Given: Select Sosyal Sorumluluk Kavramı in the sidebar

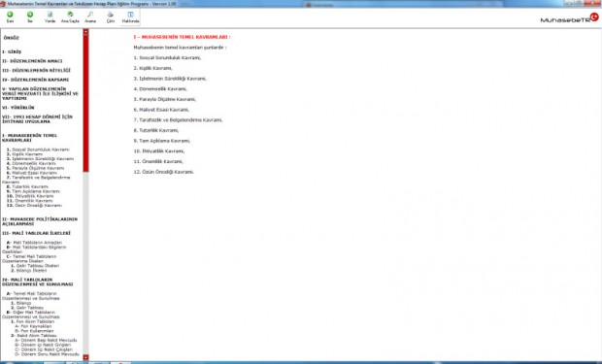Looking at the screenshot, I should click(x=38, y=149).
